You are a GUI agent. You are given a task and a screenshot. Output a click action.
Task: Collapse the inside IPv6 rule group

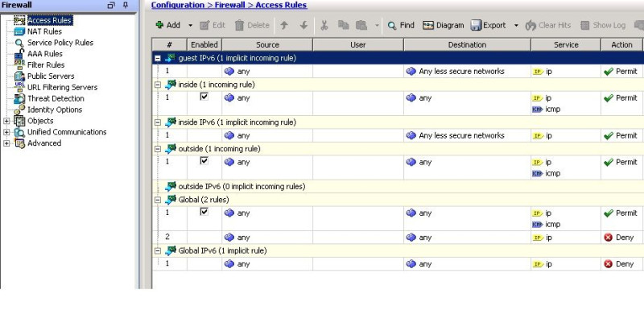(157, 122)
